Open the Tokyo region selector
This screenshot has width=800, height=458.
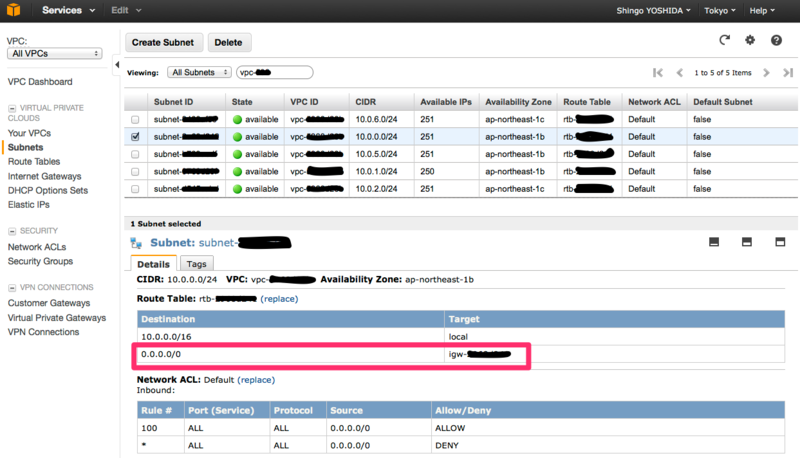pos(720,11)
